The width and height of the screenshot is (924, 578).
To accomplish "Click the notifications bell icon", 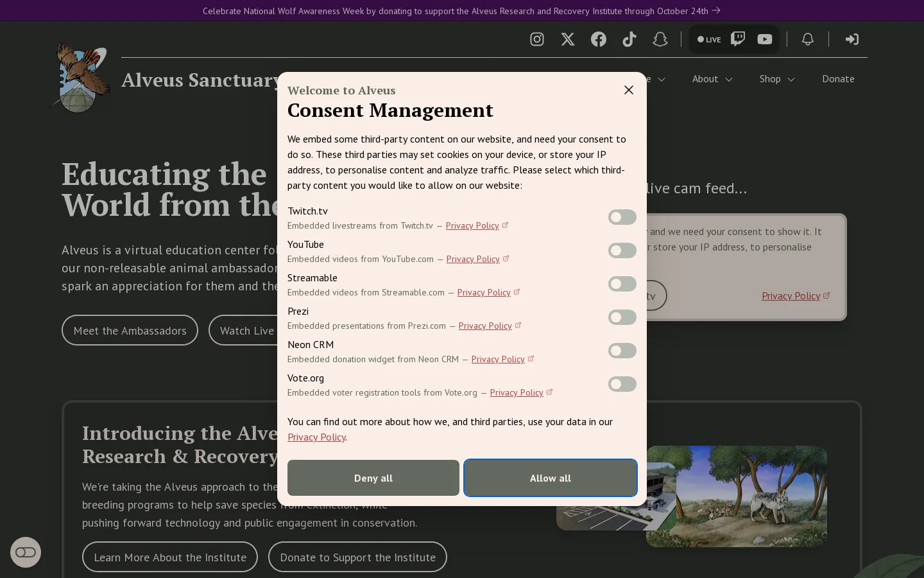I will (808, 39).
